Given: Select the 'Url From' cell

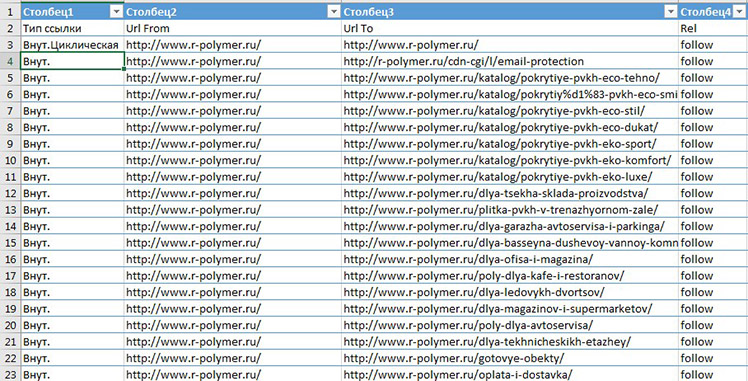Looking at the screenshot, I should 233,29.
